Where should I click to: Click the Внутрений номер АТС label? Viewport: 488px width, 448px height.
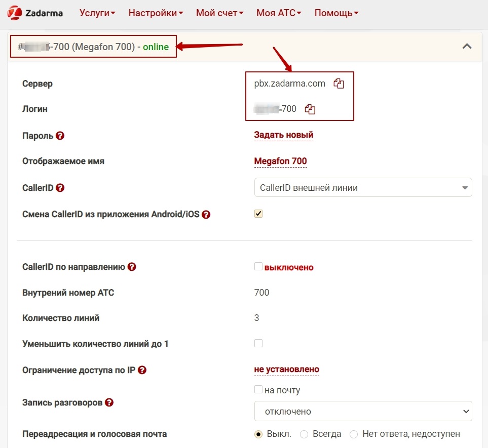coord(68,293)
